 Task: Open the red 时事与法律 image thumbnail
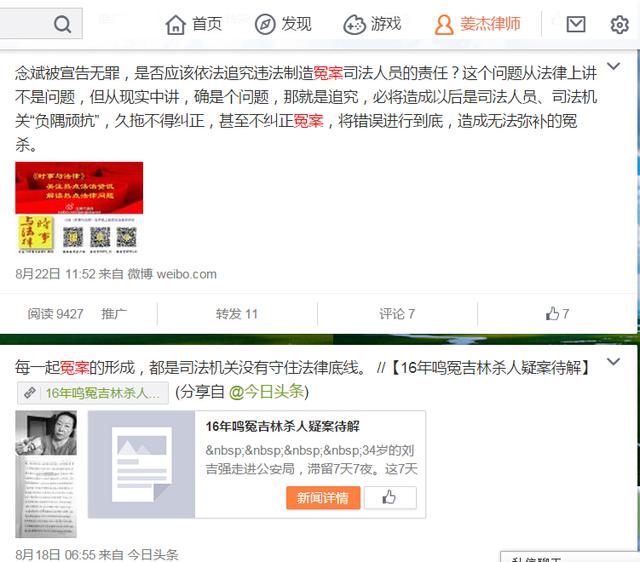[x=79, y=208]
